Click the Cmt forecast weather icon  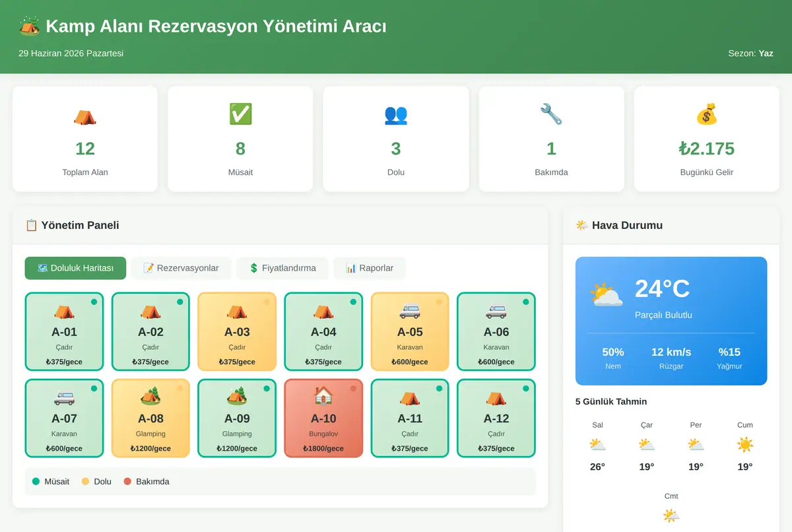coord(671,515)
